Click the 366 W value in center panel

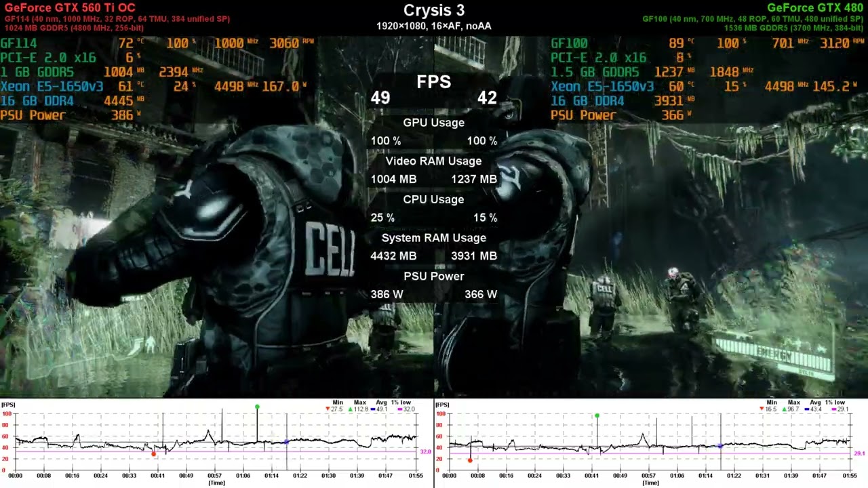point(481,295)
